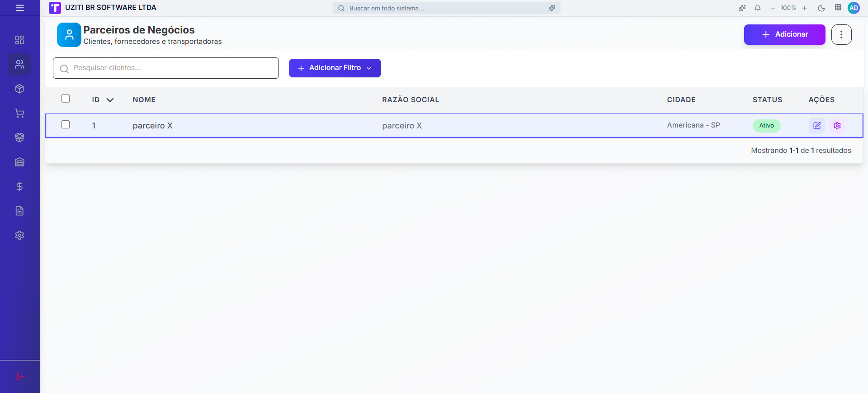Open the dollar sign finance section

coord(19,187)
